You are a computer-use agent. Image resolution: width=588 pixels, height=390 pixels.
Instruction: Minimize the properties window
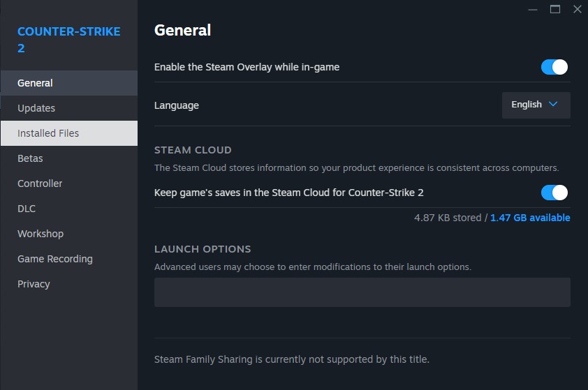(533, 9)
